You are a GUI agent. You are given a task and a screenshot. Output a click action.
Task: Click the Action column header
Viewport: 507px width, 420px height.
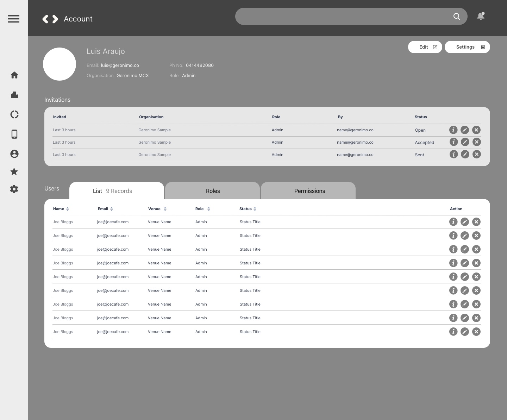456,209
